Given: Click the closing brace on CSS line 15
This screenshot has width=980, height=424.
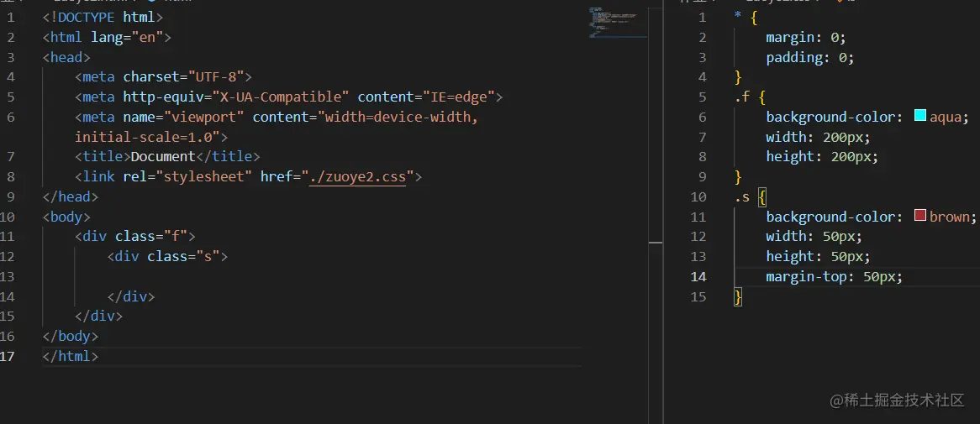Looking at the screenshot, I should point(738,296).
